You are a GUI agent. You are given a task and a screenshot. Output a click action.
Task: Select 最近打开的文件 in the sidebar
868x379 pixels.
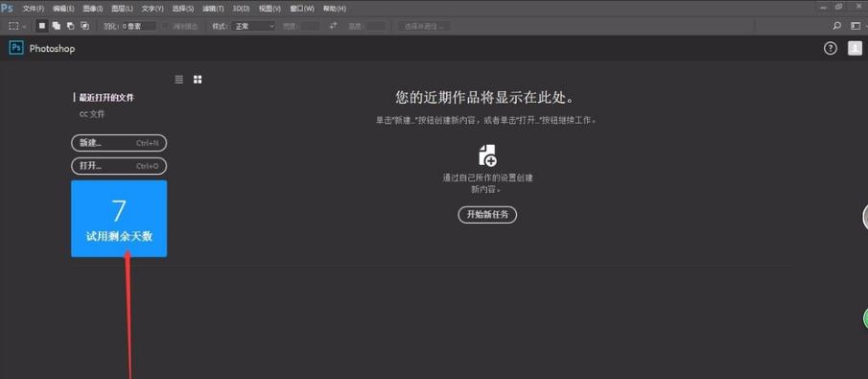106,98
